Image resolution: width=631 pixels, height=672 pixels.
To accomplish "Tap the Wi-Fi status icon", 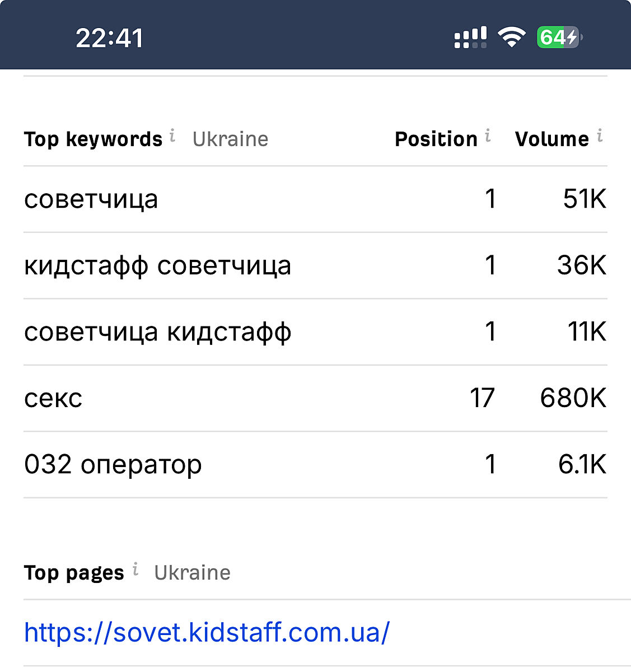I will point(511,38).
